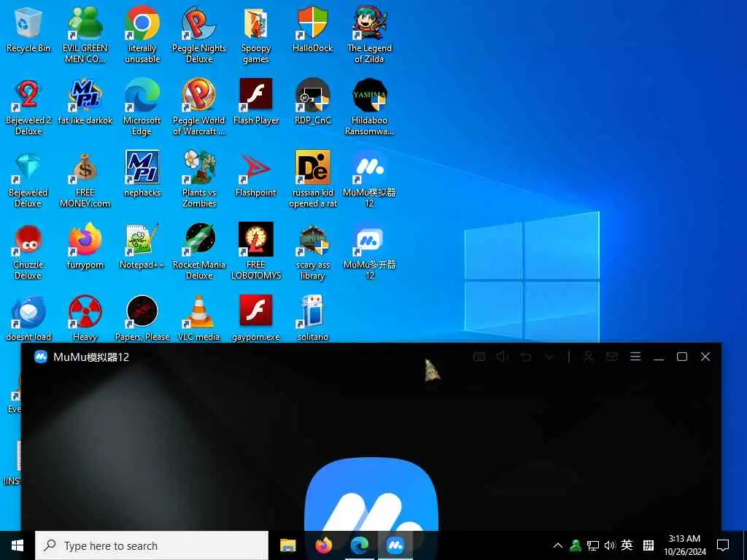Click the MuMu模拟器12 title text
Viewport: 747px width, 560px height.
[91, 357]
